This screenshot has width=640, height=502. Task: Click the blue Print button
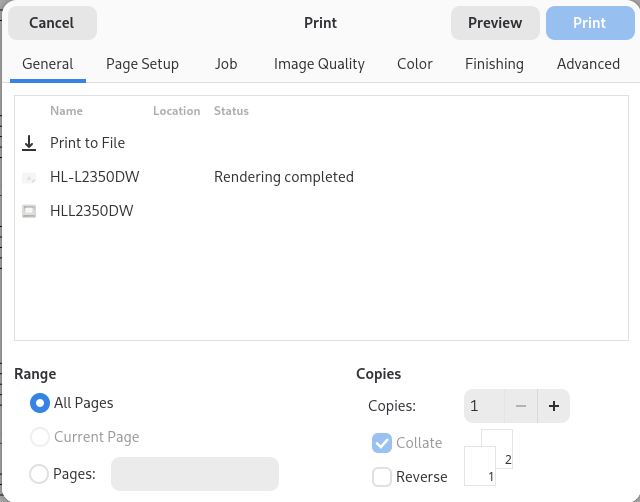(590, 23)
